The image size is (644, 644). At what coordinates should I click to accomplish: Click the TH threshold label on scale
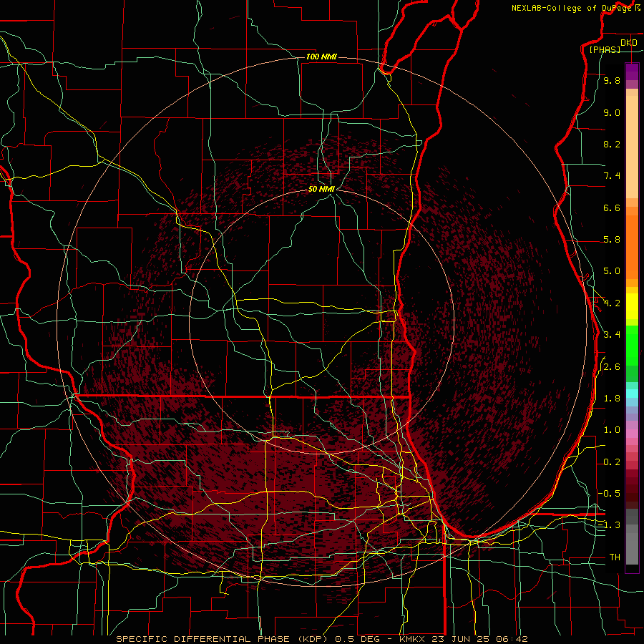click(x=615, y=557)
